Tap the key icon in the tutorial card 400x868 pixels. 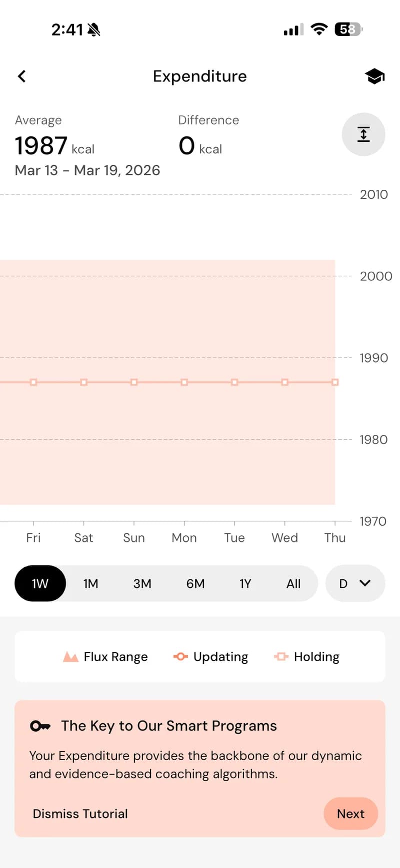(x=40, y=726)
